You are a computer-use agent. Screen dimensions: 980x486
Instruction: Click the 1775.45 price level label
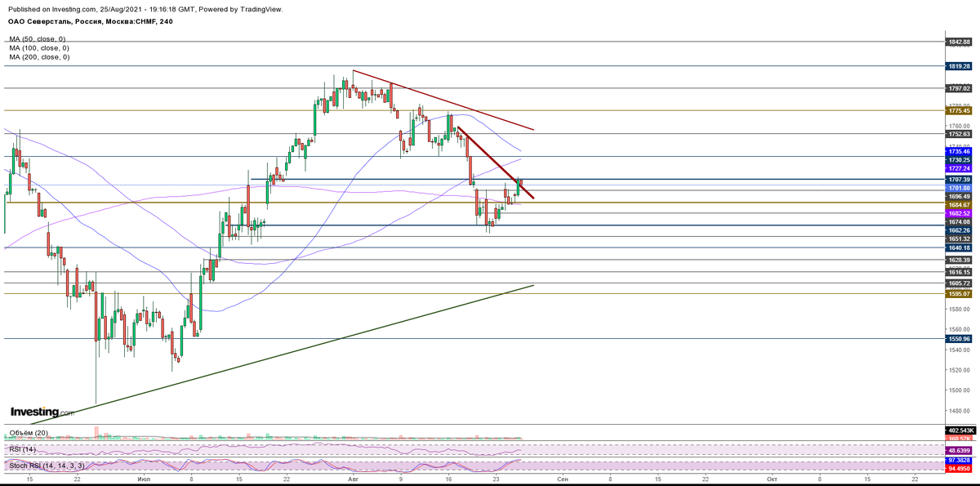click(x=959, y=110)
